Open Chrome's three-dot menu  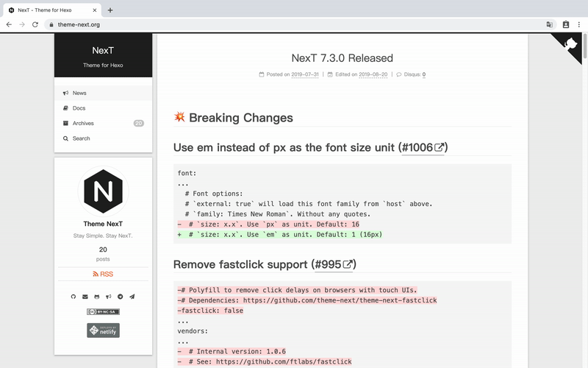[580, 24]
